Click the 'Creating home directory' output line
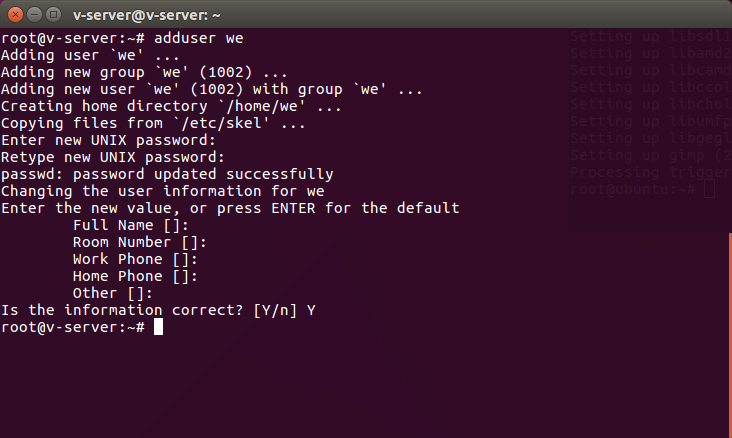 (171, 106)
